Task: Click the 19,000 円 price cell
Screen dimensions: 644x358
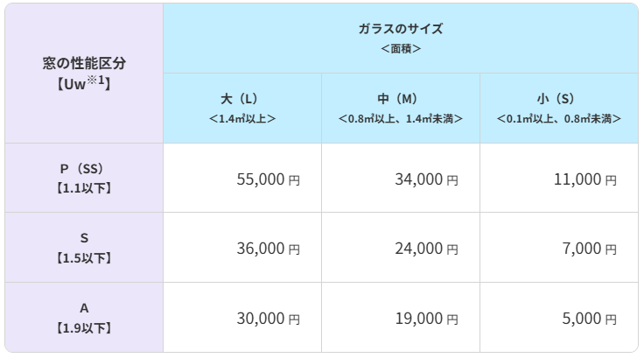Action: click(x=426, y=319)
